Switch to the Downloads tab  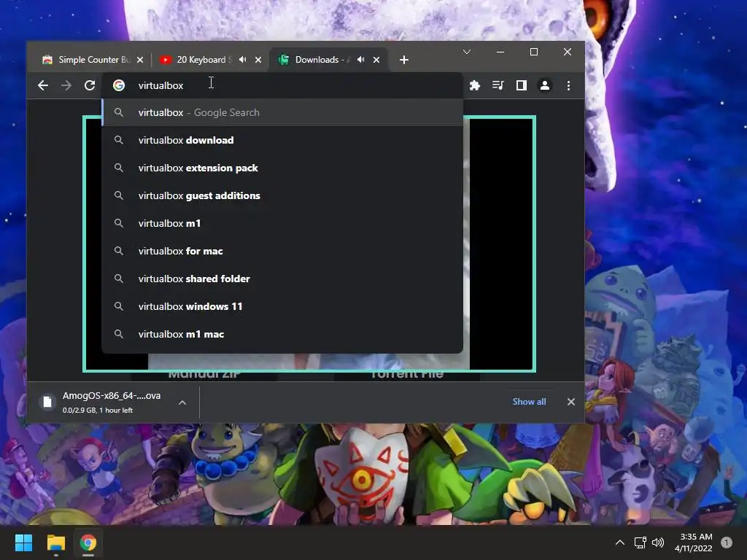click(x=329, y=60)
